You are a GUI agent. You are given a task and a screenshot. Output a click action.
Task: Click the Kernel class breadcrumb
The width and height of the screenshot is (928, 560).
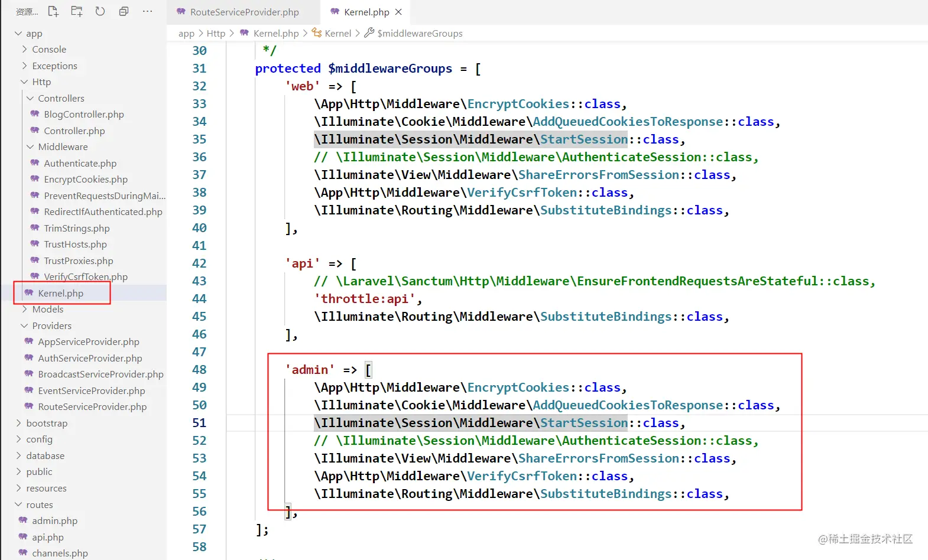[338, 34]
